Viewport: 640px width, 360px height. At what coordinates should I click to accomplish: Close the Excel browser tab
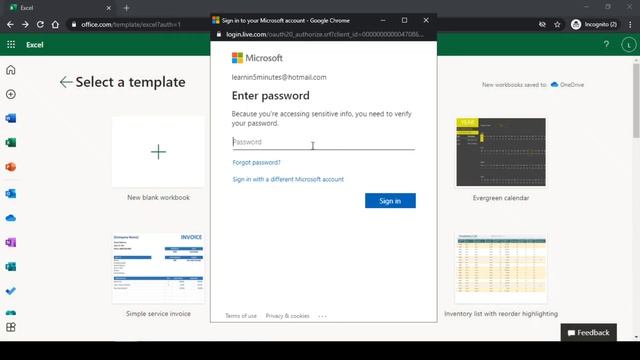pyautogui.click(x=109, y=8)
